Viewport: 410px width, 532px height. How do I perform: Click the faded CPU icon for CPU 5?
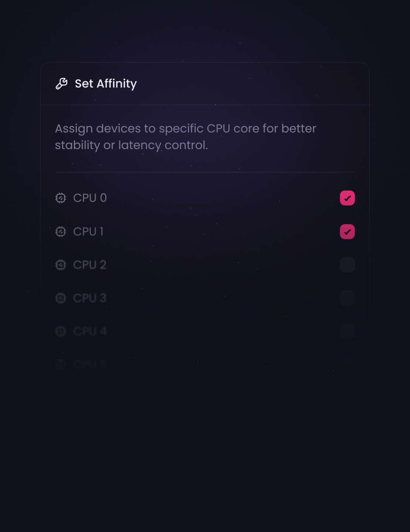61,364
